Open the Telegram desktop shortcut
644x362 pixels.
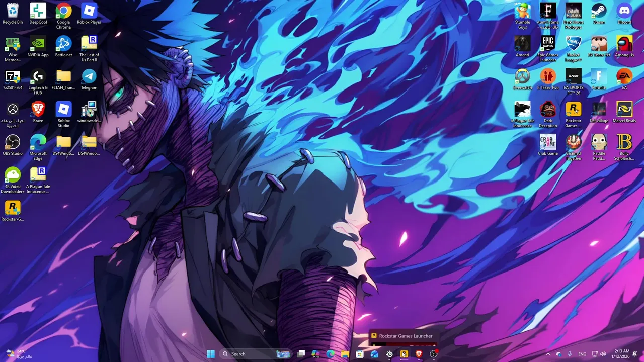[89, 79]
